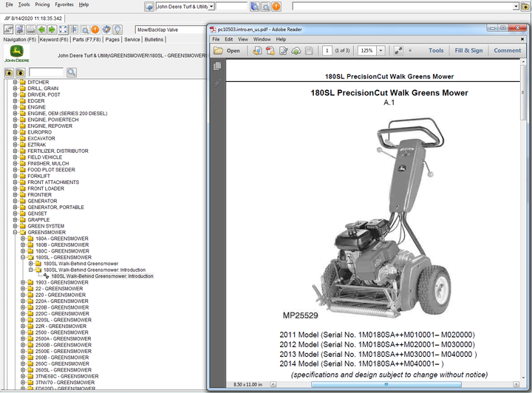Click the full-screen expand arrows icon

(63, 30)
